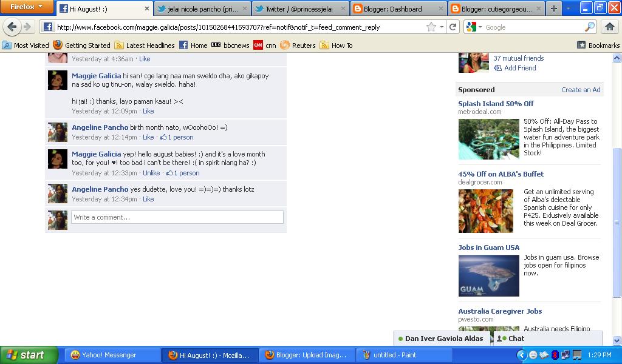Switch to the Blogger: cutiegorgeou... tab
622x364 pixels.
496,8
